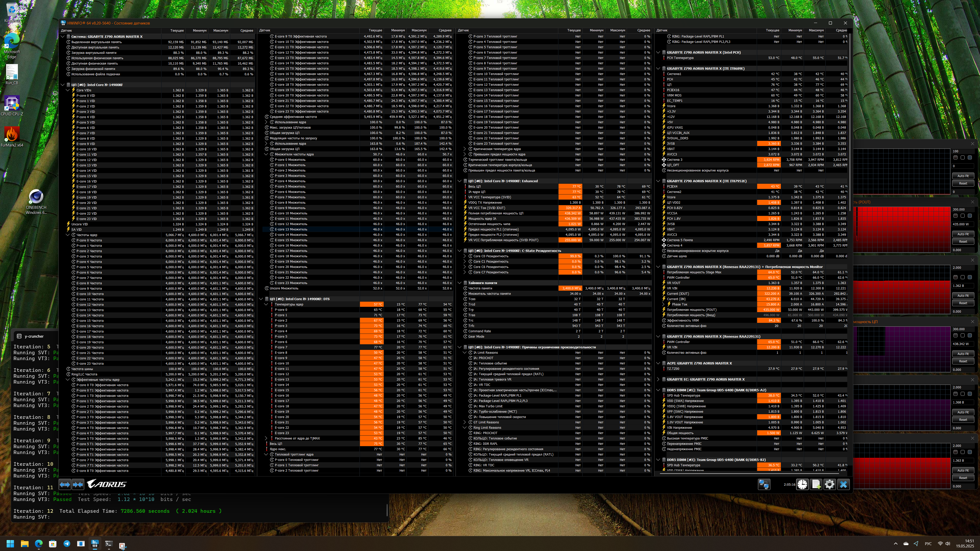The width and height of the screenshot is (980, 551).
Task: Click the Датчик column header in second pane
Action: click(x=265, y=30)
